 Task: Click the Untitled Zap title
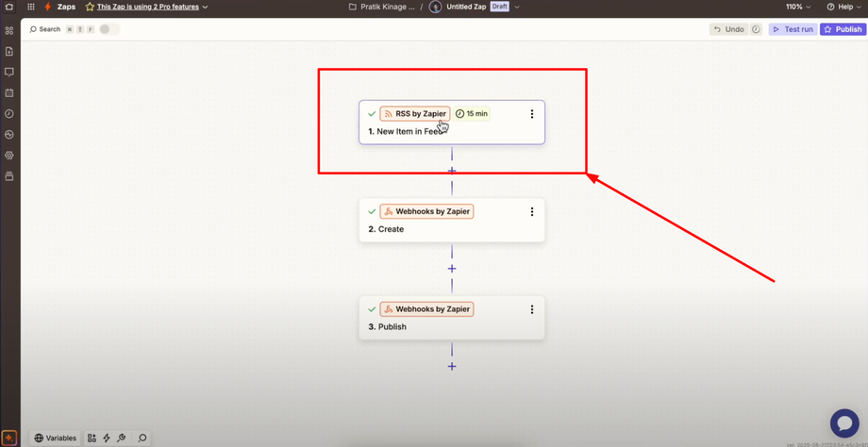point(467,8)
